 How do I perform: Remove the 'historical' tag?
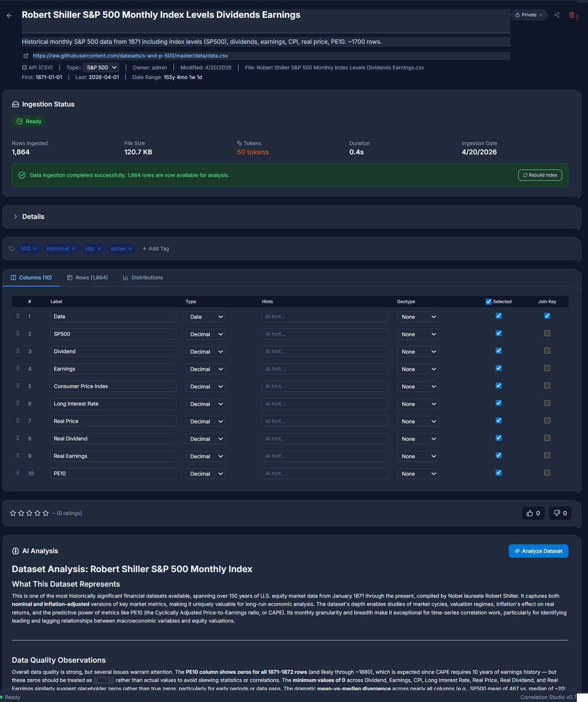73,249
